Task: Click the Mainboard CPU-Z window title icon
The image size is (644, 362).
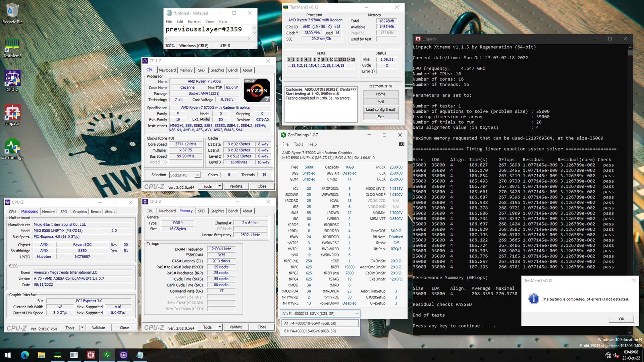Action: (8, 202)
